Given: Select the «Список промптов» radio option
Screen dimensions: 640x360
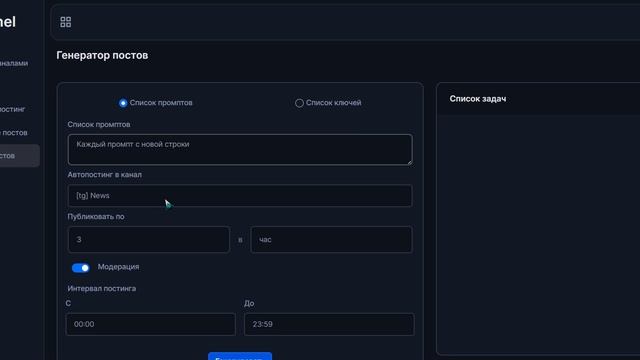Looking at the screenshot, I should pyautogui.click(x=123, y=103).
